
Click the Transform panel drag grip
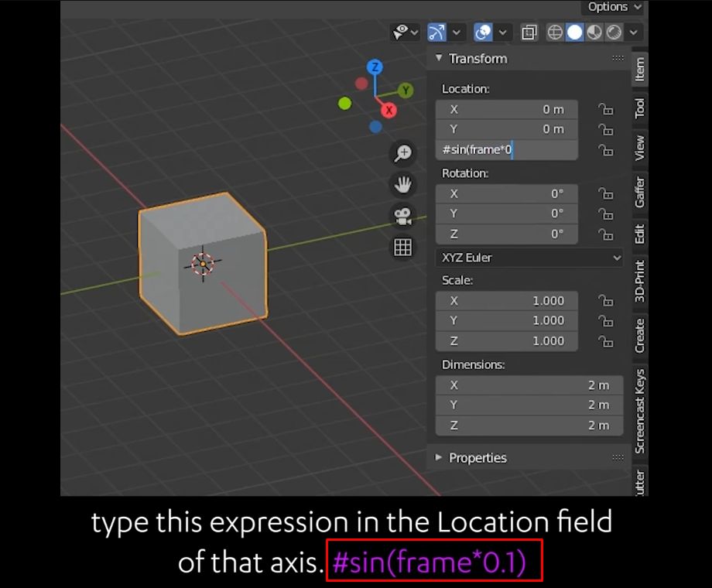point(618,58)
